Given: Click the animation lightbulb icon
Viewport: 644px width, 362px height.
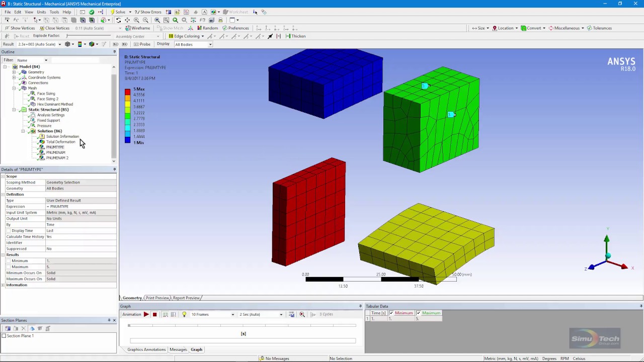Looking at the screenshot, I should [184, 314].
